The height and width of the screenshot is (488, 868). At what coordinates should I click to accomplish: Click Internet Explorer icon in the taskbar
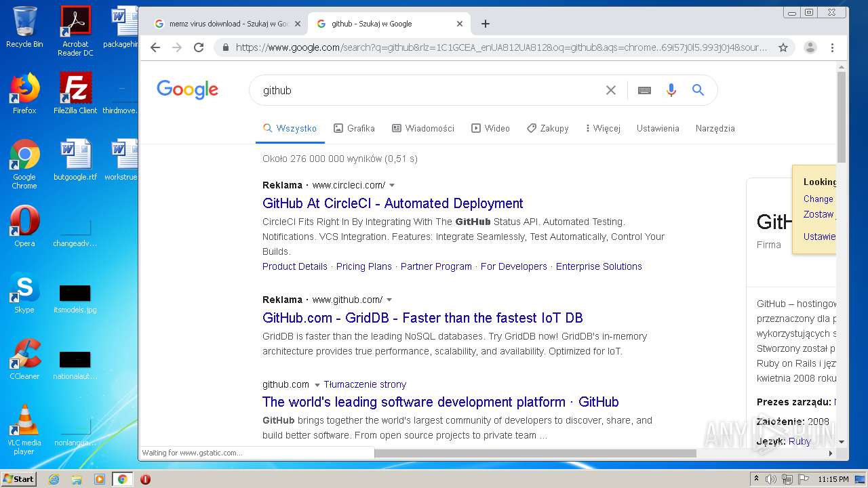pyautogui.click(x=54, y=479)
